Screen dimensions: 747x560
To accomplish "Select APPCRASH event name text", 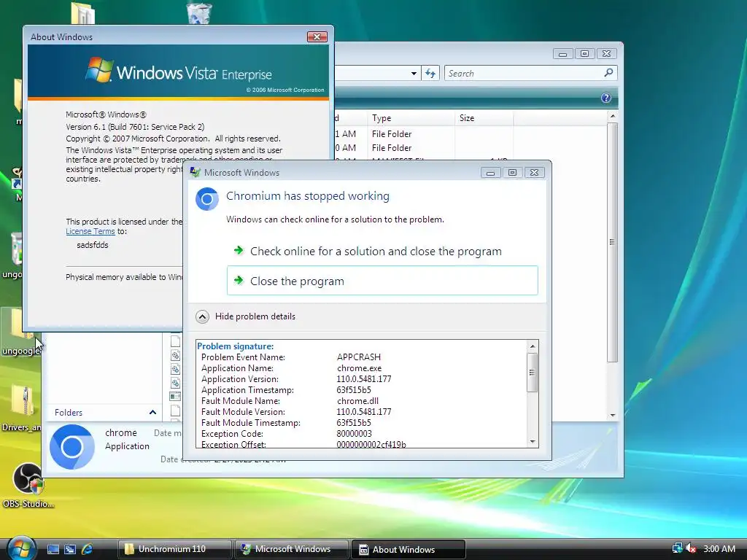I will 359,357.
